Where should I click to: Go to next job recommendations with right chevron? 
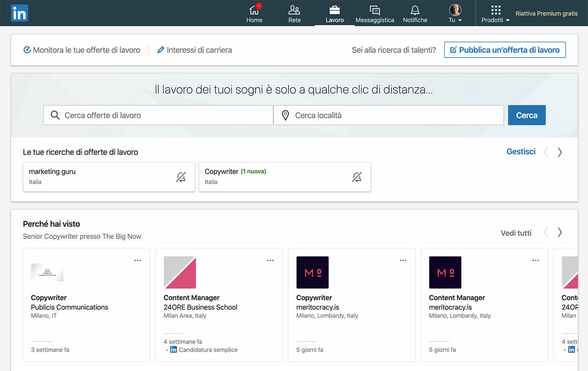(x=560, y=232)
